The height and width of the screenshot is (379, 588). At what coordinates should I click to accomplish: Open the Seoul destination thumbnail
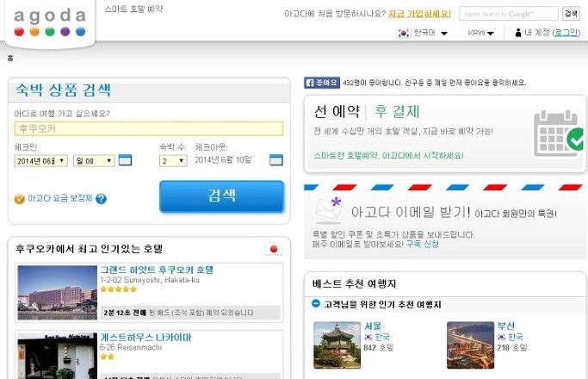(x=337, y=345)
